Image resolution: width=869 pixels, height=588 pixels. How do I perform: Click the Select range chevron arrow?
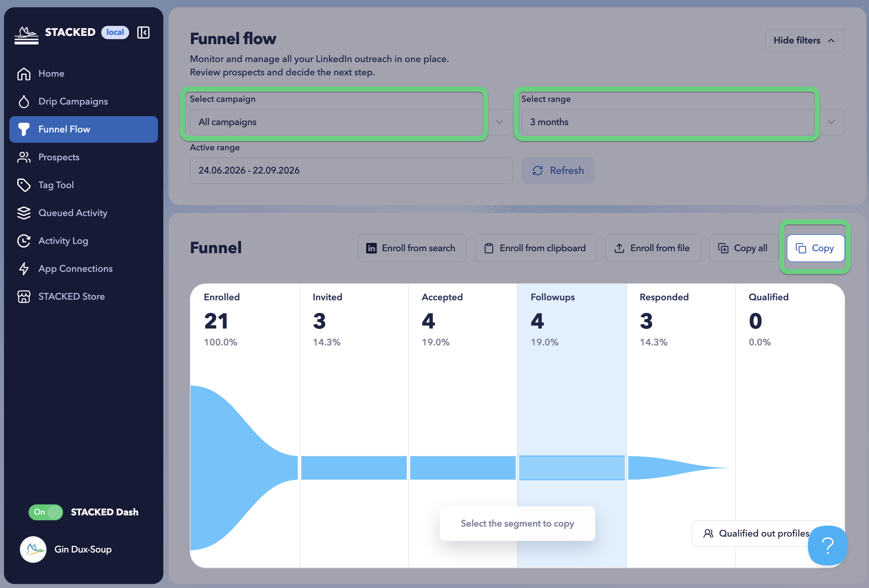[x=831, y=122]
